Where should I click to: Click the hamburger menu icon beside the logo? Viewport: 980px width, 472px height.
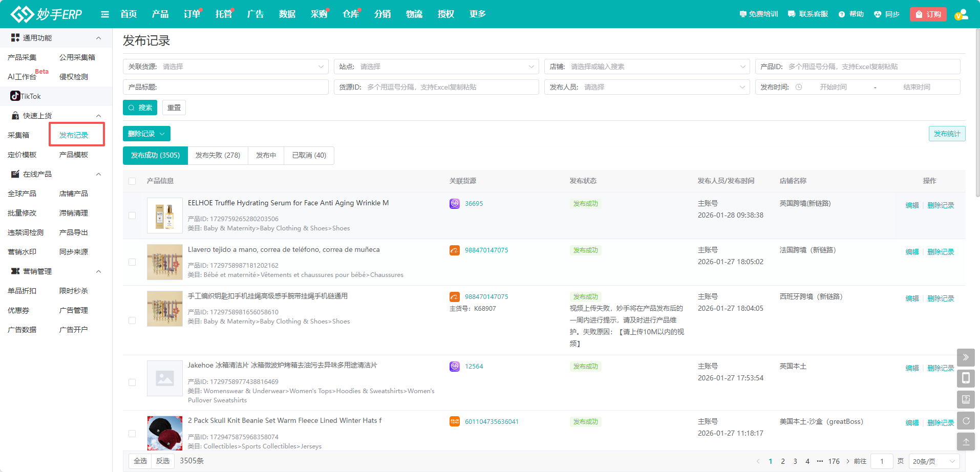click(105, 14)
